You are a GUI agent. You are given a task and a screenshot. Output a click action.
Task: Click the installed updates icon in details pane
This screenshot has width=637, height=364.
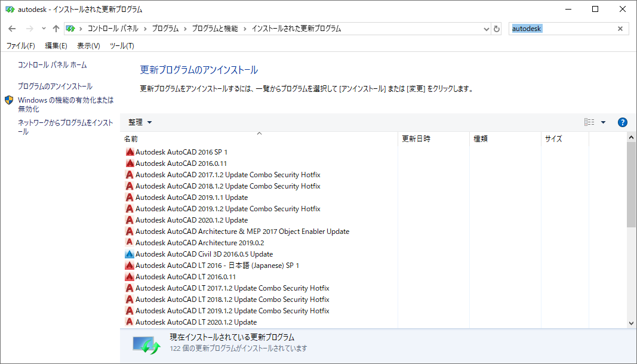tap(147, 344)
